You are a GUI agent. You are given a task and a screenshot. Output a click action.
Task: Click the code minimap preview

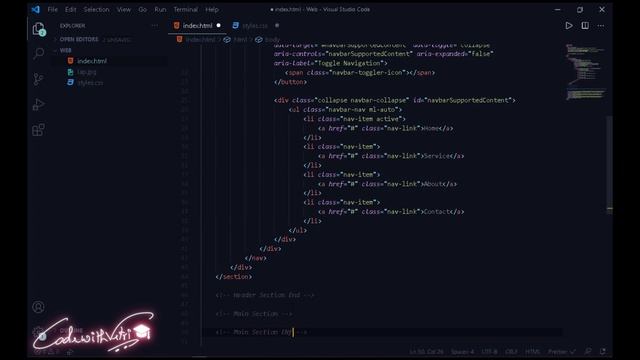585,71
